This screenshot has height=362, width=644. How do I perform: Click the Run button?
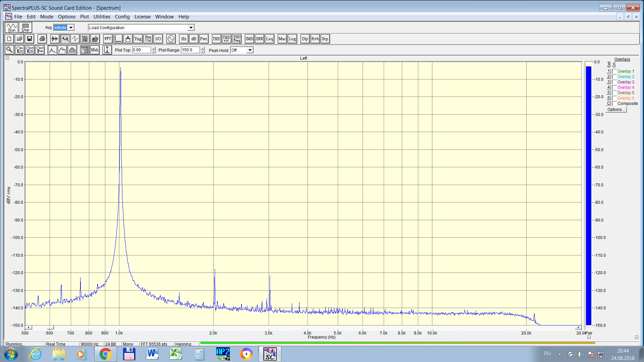12,27
